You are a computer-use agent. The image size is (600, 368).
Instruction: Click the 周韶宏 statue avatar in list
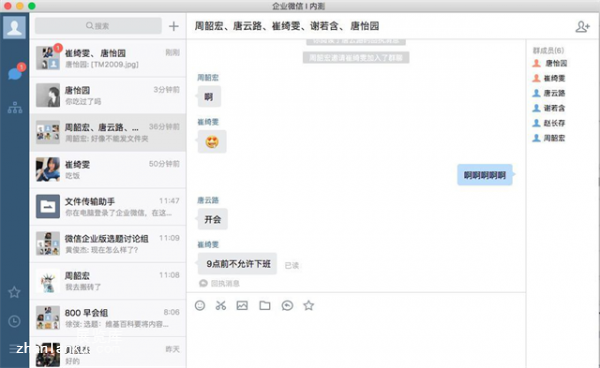click(48, 280)
